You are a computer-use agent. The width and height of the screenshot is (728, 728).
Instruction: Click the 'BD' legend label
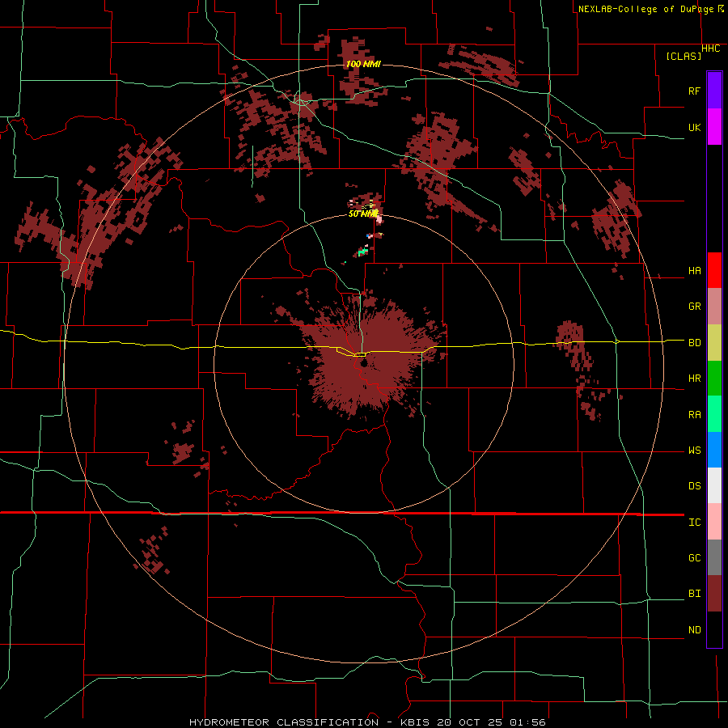point(694,343)
